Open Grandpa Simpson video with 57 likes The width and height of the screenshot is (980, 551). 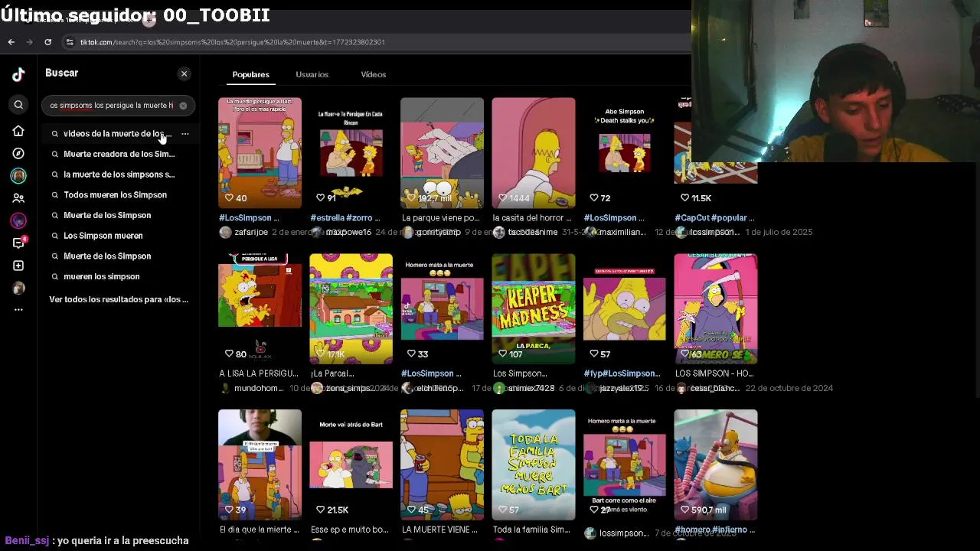pos(624,308)
